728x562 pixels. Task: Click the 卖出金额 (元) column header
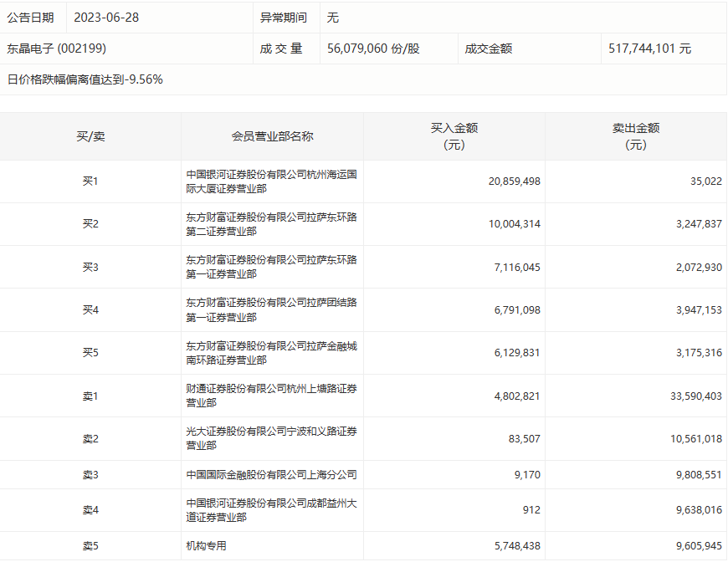(636, 136)
